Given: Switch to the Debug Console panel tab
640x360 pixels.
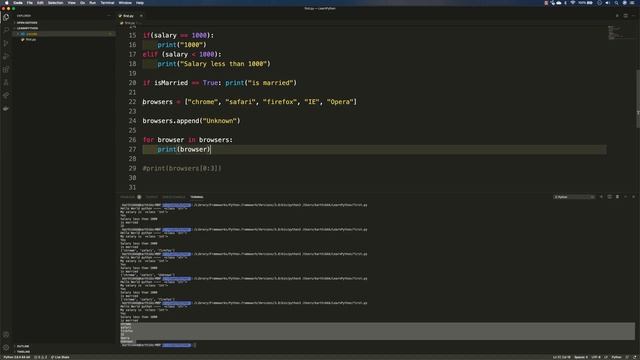Looking at the screenshot, I should (174, 197).
